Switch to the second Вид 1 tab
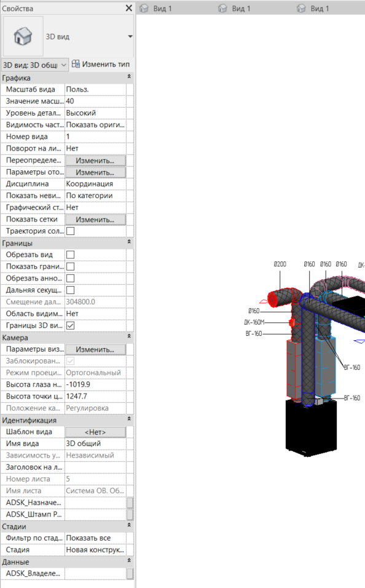 [x=234, y=8]
